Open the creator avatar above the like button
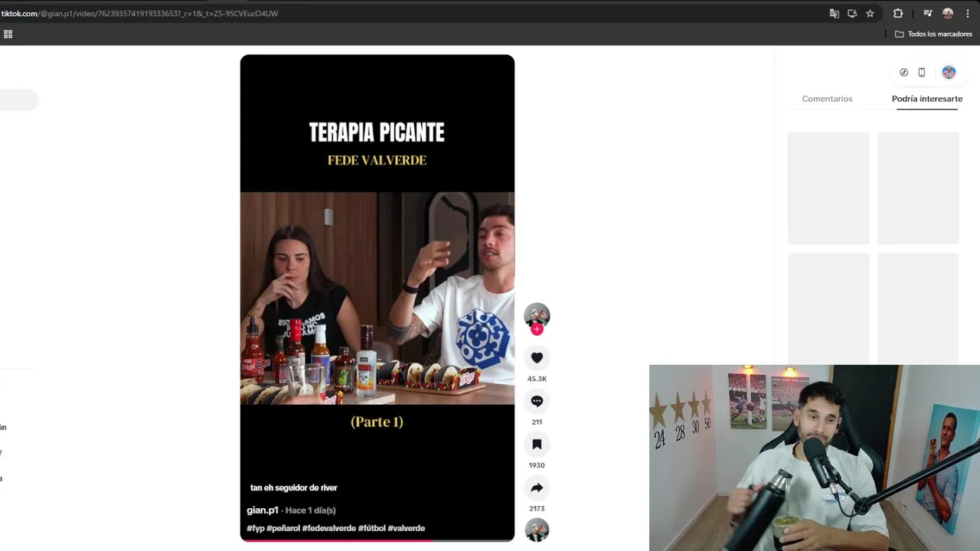This screenshot has width=980, height=551. click(537, 315)
